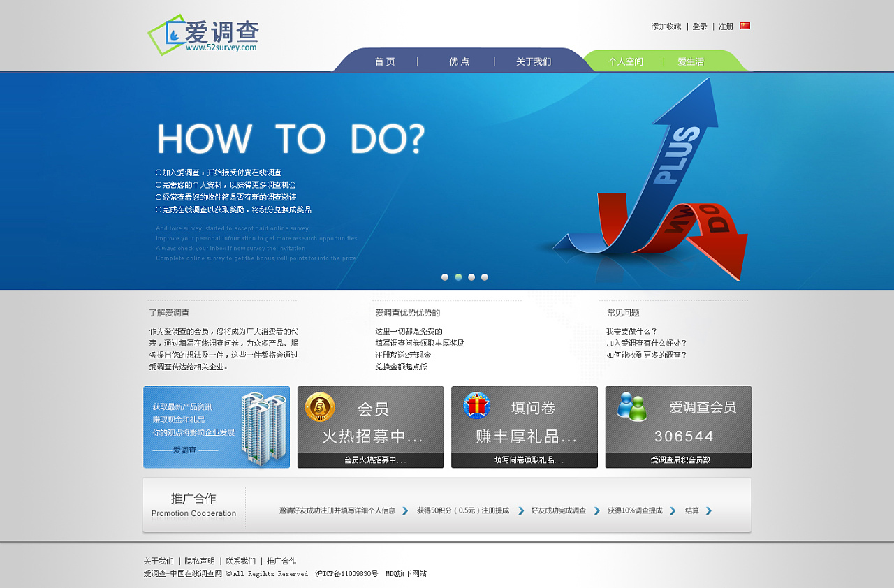
Task: Click the step 邀请好友成功注册并填写详细个人信息
Action: [x=337, y=510]
